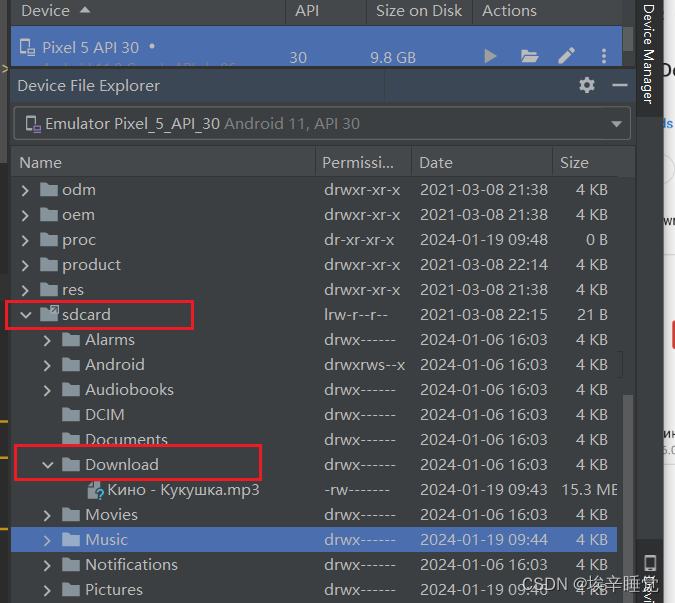
Task: Expand the Android folder
Action: click(47, 365)
